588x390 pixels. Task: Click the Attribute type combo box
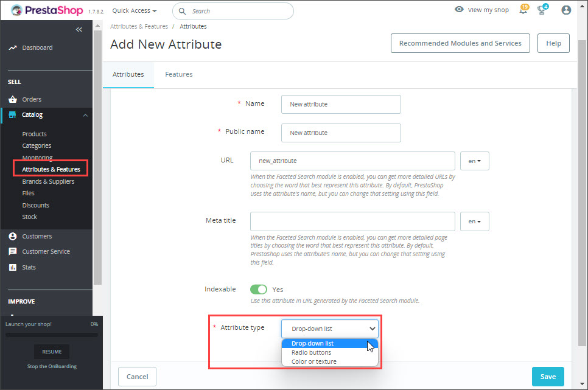(x=330, y=329)
